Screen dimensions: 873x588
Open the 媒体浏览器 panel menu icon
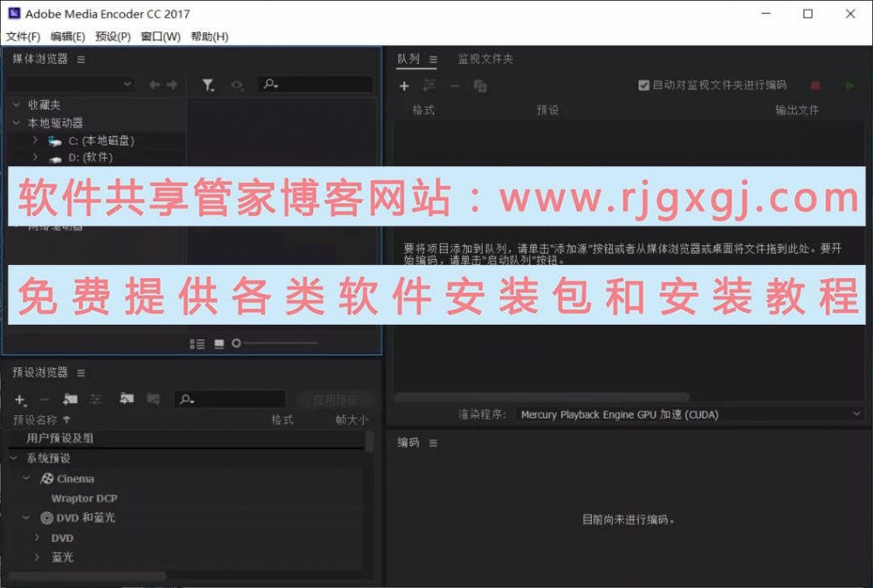(x=81, y=60)
